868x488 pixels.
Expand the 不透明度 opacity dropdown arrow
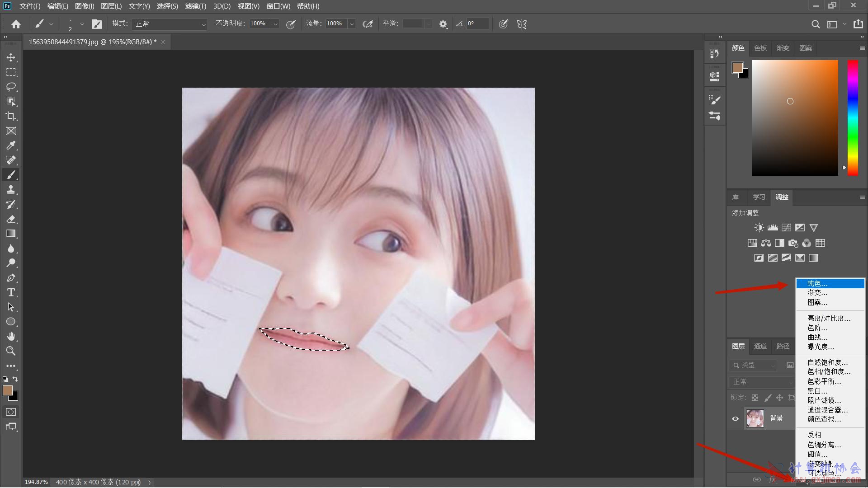pyautogui.click(x=275, y=24)
